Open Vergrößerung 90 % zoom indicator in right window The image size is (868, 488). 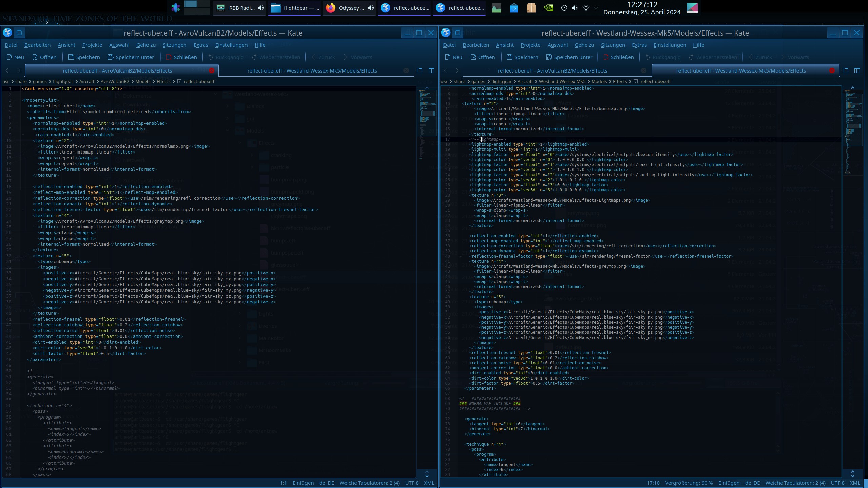689,483
